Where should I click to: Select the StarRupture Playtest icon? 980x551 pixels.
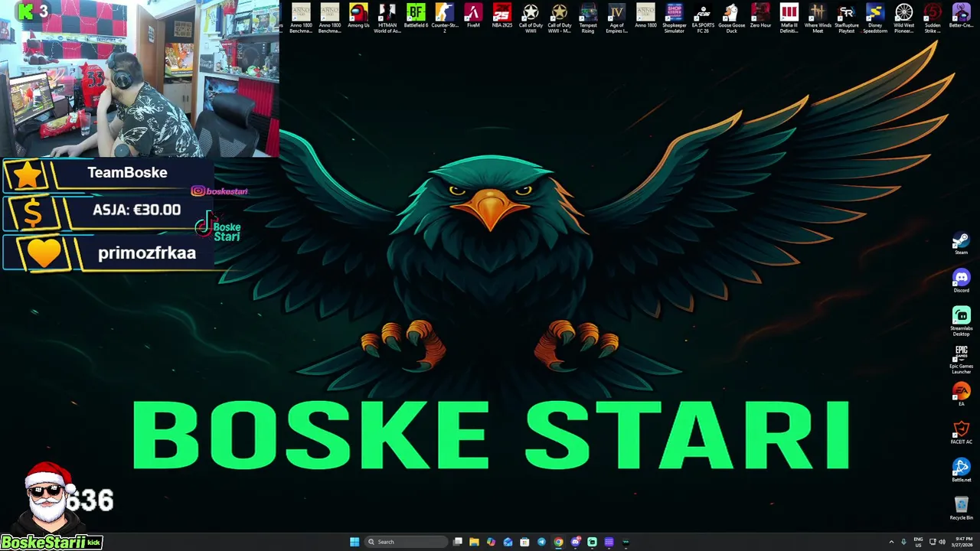click(846, 18)
